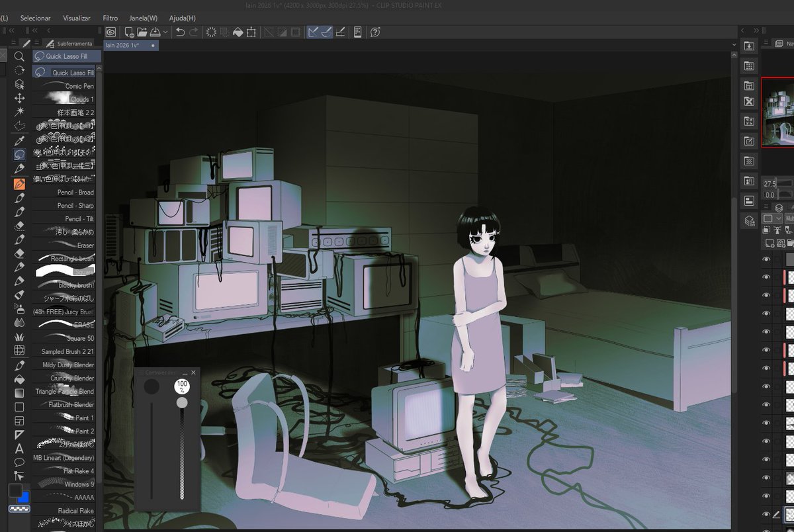Hide the topmost layer with eye icon
The width and height of the screenshot is (794, 532).
pos(766,259)
